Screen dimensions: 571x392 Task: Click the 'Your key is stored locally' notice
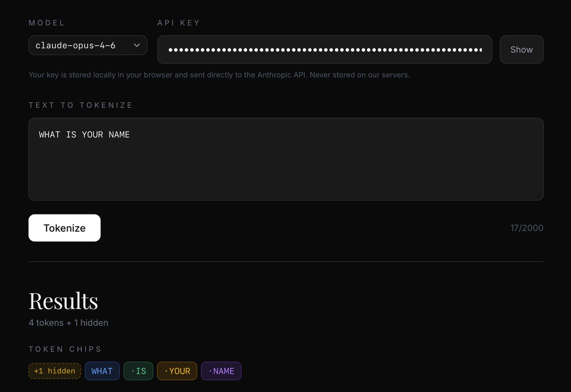click(x=219, y=75)
